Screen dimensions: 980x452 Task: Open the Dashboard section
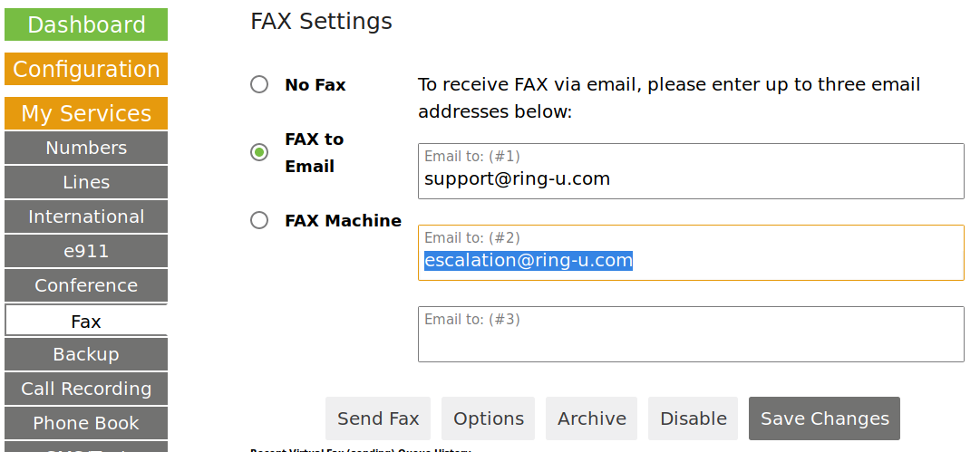[86, 24]
